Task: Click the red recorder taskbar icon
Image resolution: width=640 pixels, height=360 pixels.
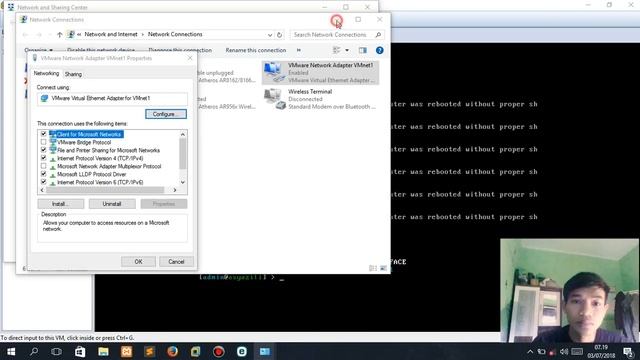Action: pyautogui.click(x=218, y=351)
